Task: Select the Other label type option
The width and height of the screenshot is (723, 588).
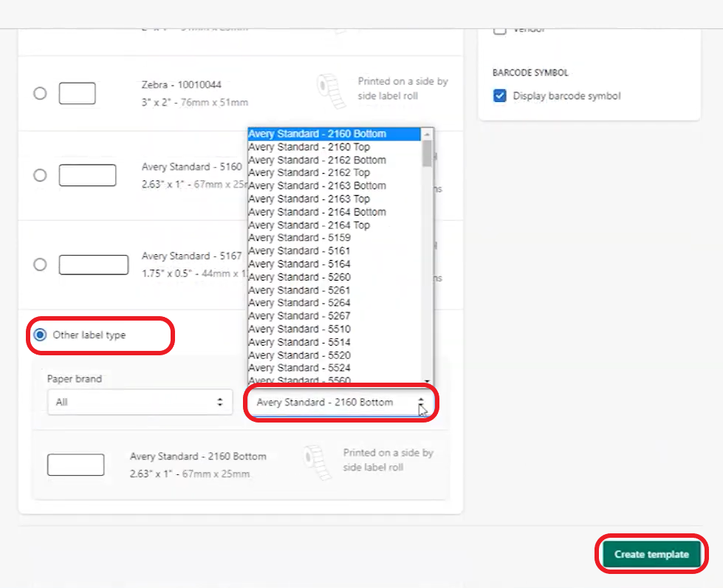Action: (41, 335)
